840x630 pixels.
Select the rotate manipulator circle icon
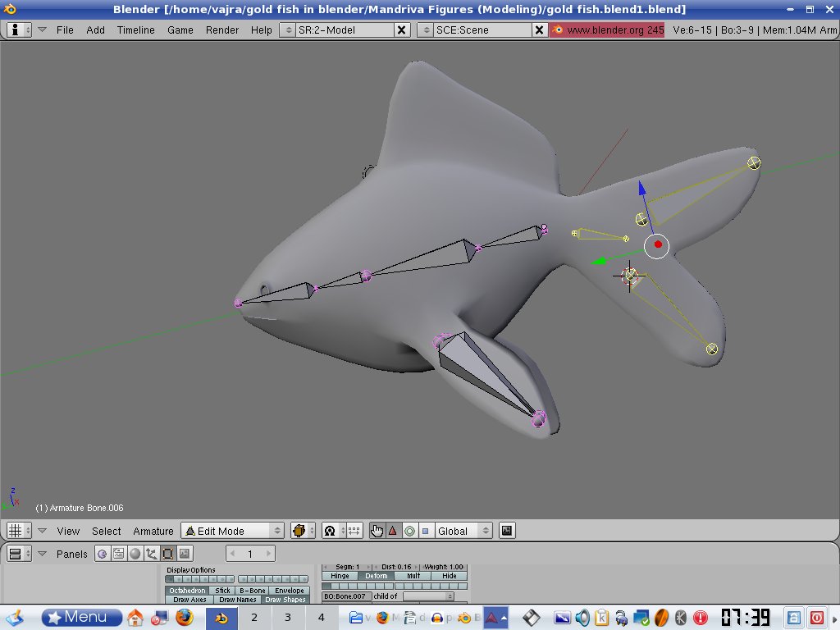(x=409, y=531)
